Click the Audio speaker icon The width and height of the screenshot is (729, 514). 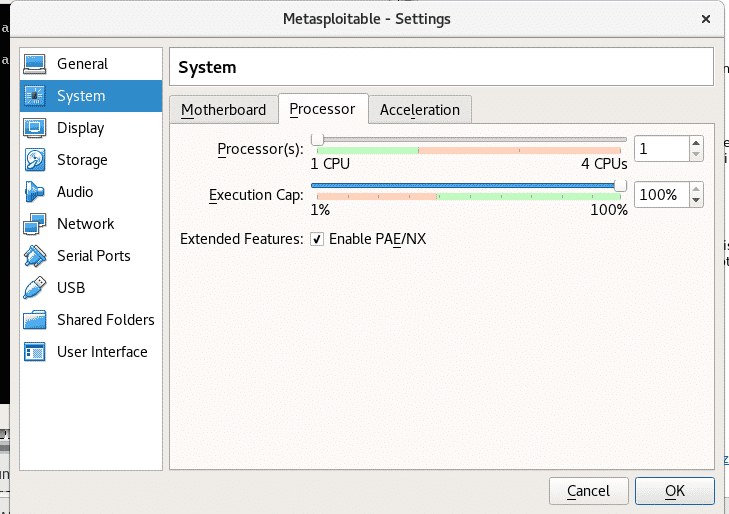(x=34, y=192)
